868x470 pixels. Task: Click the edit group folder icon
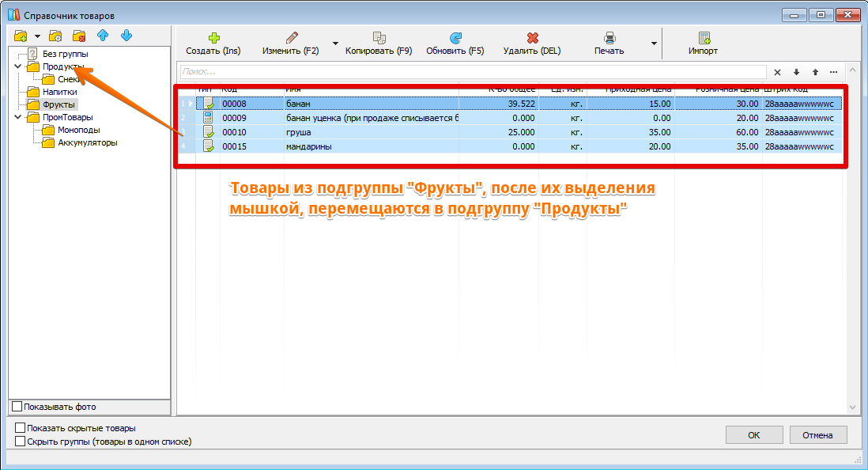pos(55,36)
